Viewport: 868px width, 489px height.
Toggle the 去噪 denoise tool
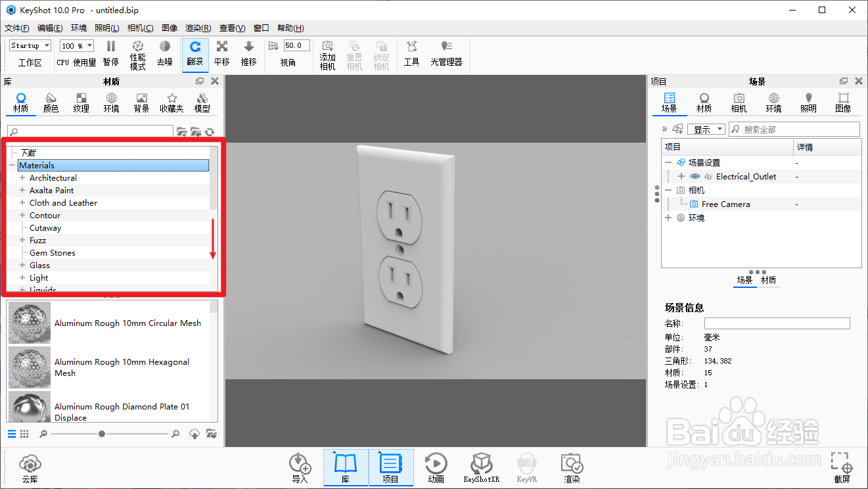click(x=165, y=53)
